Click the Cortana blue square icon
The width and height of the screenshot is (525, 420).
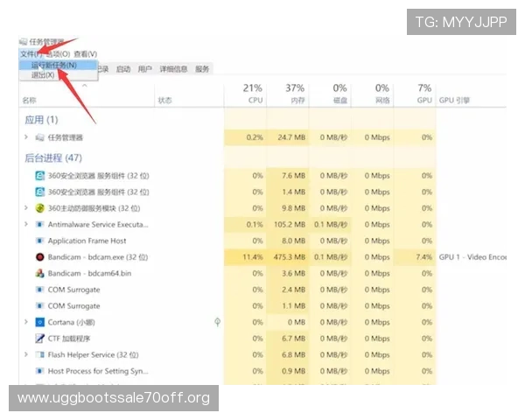(x=40, y=322)
